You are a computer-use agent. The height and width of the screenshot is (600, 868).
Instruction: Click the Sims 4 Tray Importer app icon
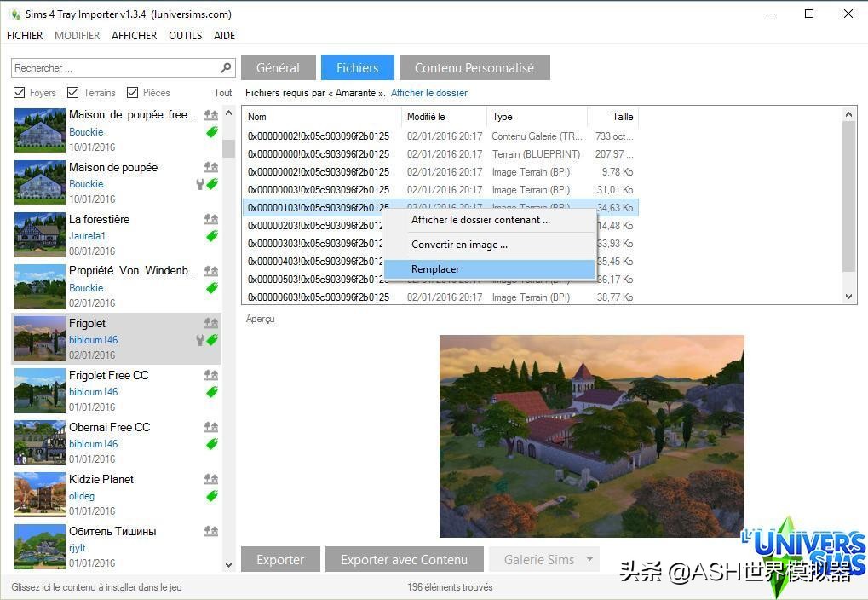point(15,14)
